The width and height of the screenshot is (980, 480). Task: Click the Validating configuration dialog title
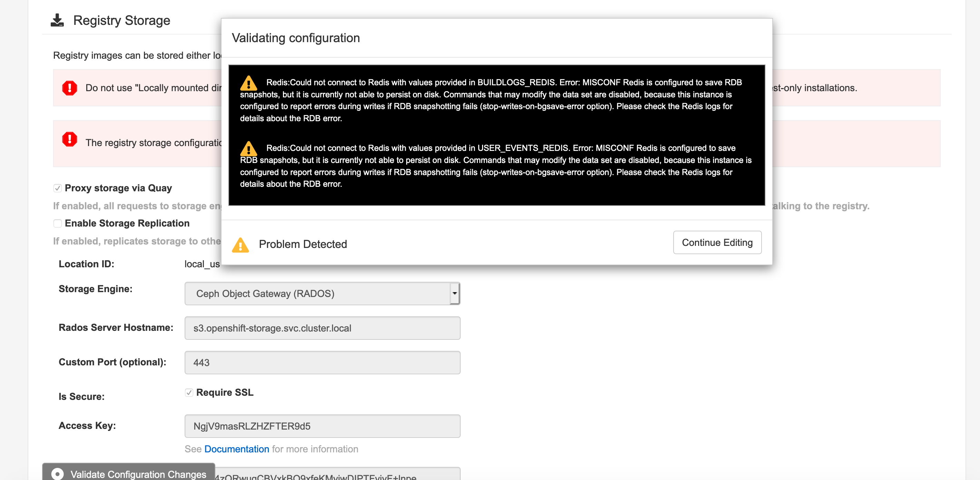click(x=296, y=38)
